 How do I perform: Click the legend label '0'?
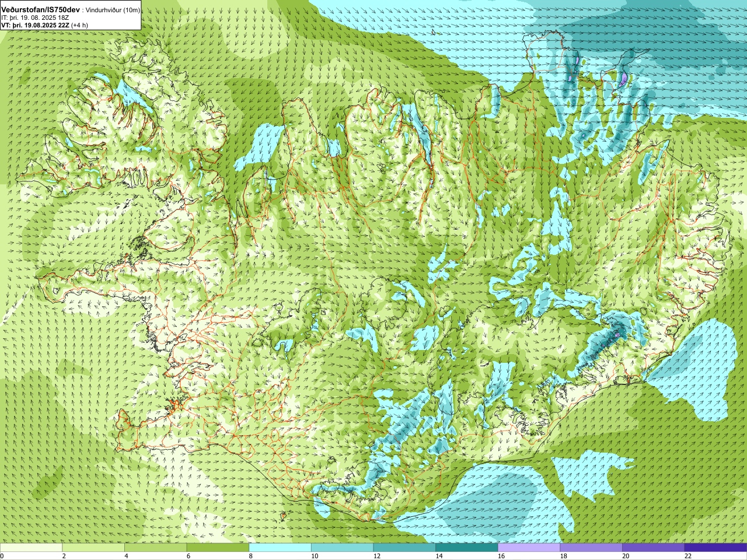tap(2, 556)
